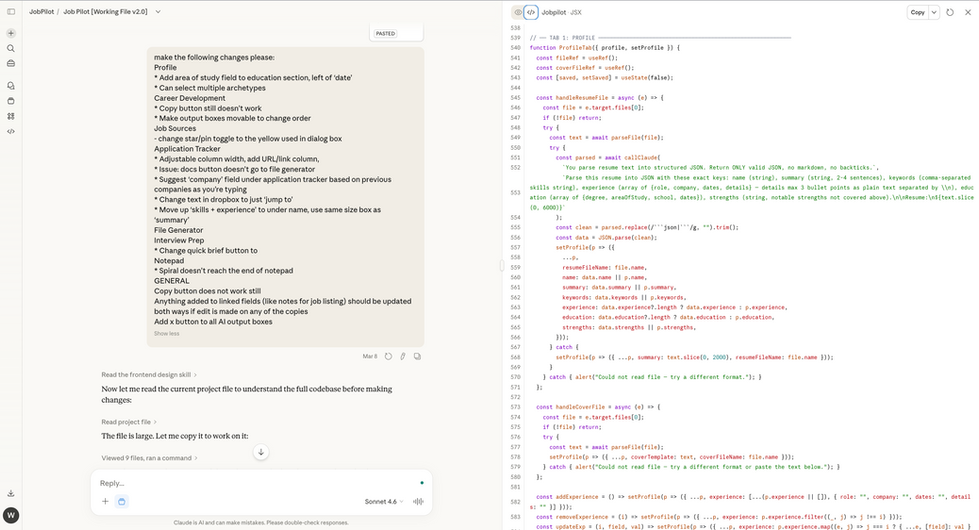Close the Jobpilot artifact panel
The height and width of the screenshot is (530, 979).
pyautogui.click(x=968, y=12)
